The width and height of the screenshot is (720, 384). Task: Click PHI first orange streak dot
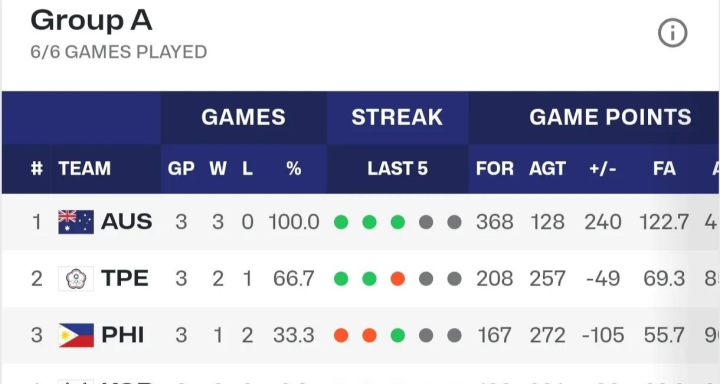pos(341,335)
